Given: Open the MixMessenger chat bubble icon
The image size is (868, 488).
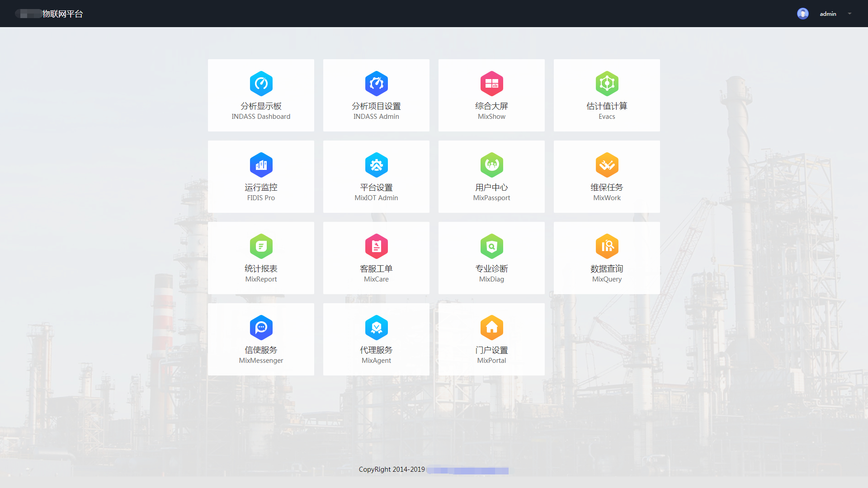Looking at the screenshot, I should (261, 328).
